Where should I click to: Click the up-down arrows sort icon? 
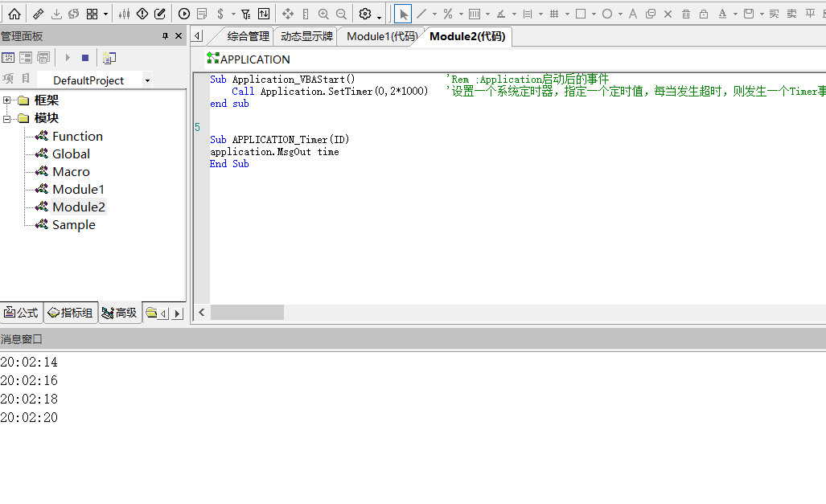[264, 14]
